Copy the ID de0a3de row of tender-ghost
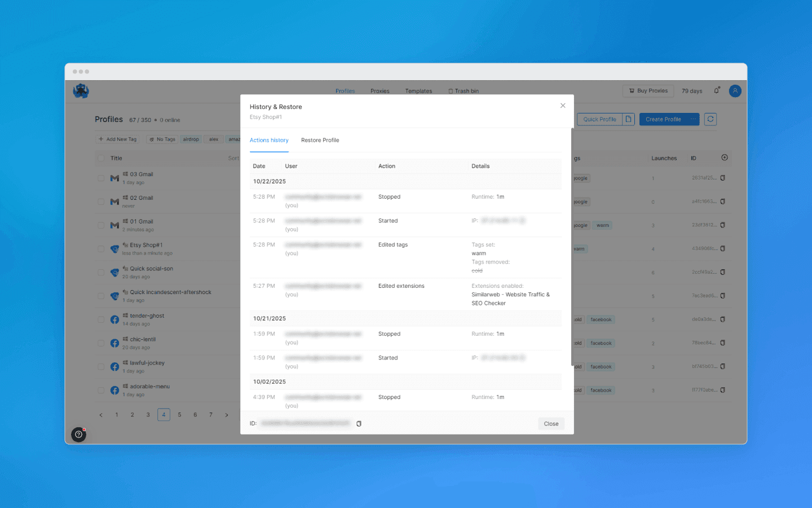 (723, 319)
